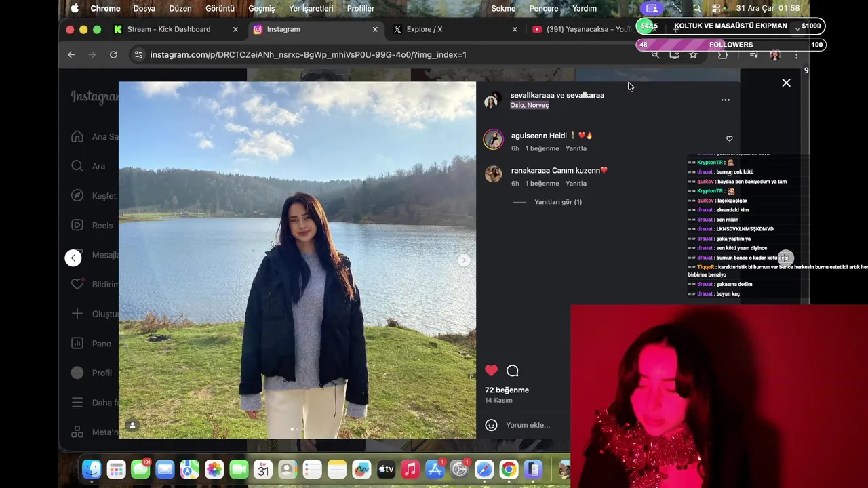The image size is (868, 488).
Task: Open Reels in Instagram sidebar
Action: tap(77, 225)
